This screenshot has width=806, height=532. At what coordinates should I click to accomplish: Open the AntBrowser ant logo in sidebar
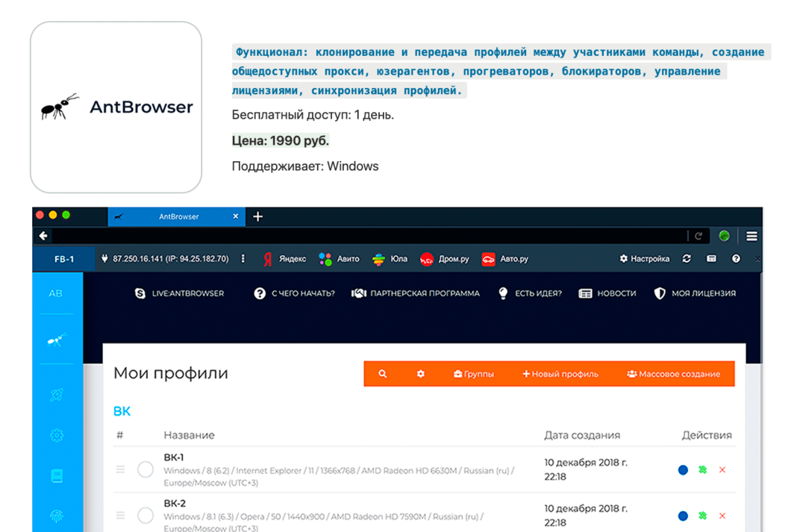[56, 340]
